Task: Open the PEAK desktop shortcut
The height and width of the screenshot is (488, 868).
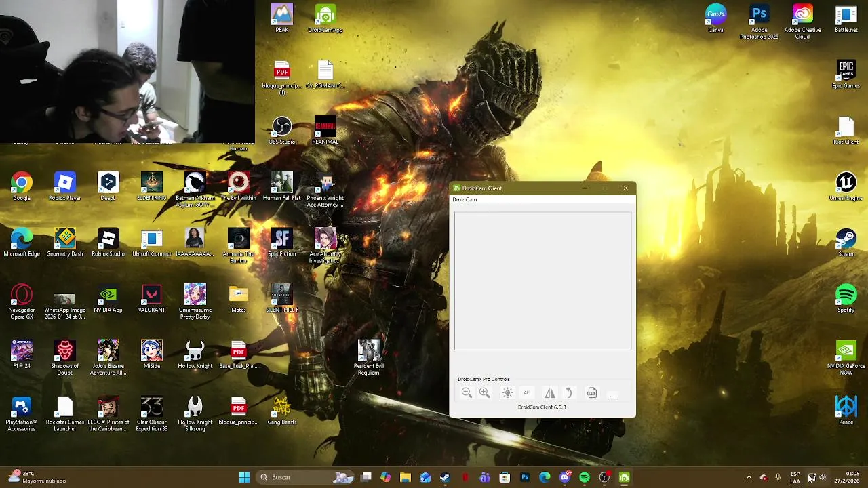Action: coord(282,18)
